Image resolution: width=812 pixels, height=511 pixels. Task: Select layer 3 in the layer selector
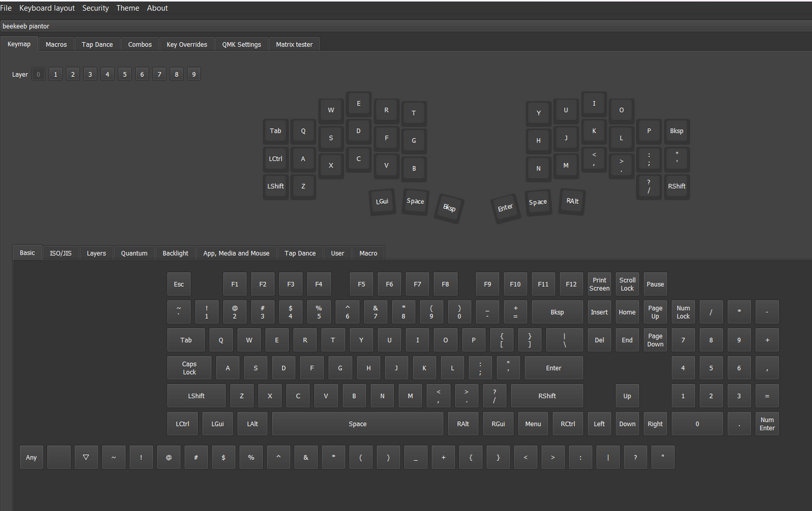90,74
